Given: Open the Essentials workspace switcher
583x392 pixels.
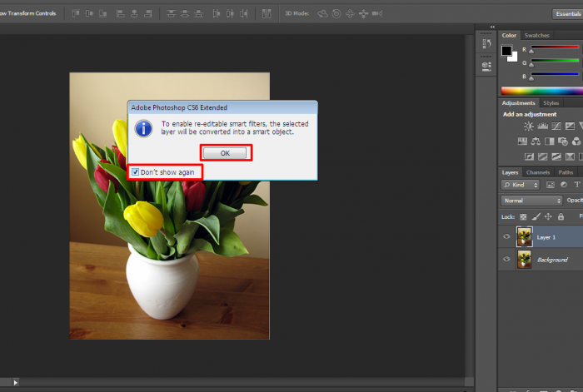Looking at the screenshot, I should point(566,13).
